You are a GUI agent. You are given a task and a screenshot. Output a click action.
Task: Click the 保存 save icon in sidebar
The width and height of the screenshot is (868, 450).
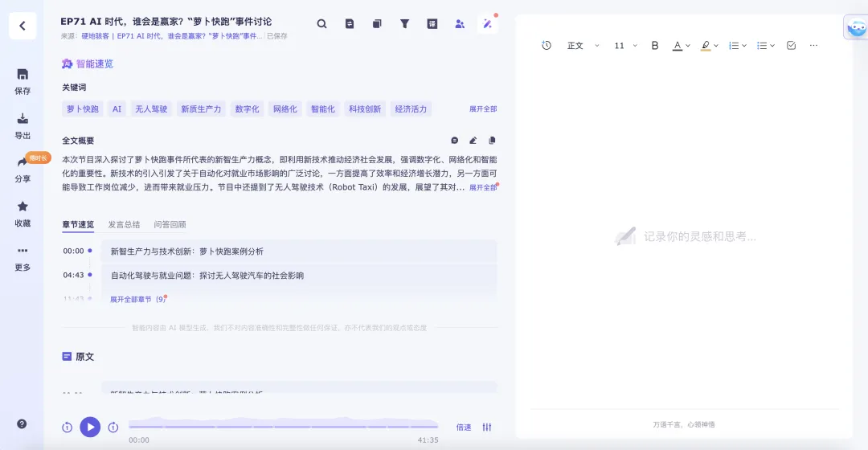[x=23, y=74]
